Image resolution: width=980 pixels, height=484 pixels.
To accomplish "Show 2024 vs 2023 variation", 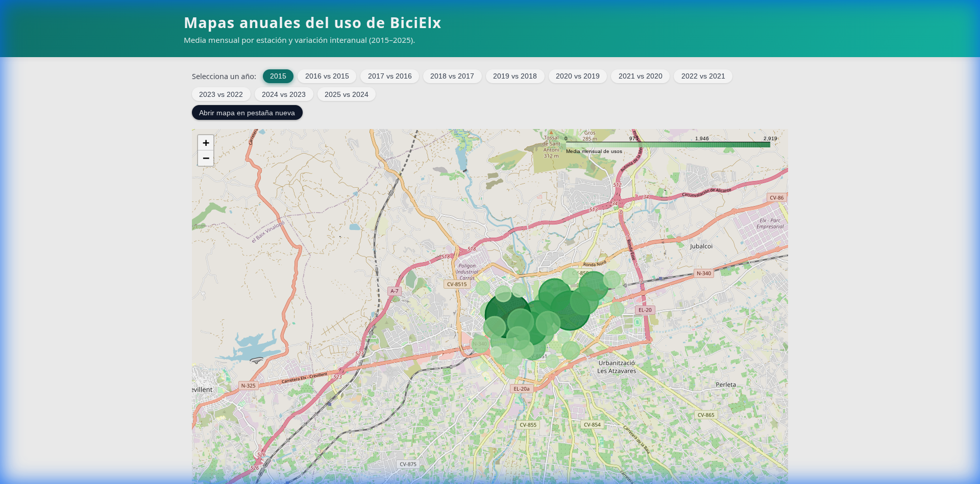I will (284, 94).
